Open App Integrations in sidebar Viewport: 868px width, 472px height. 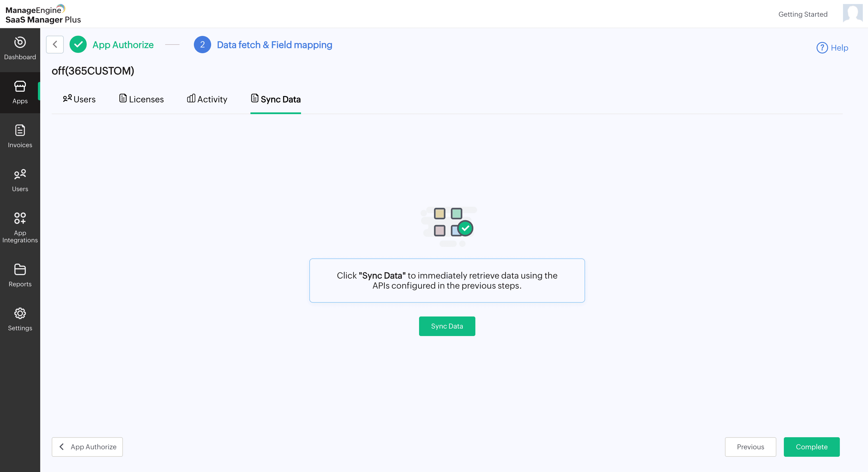(20, 227)
